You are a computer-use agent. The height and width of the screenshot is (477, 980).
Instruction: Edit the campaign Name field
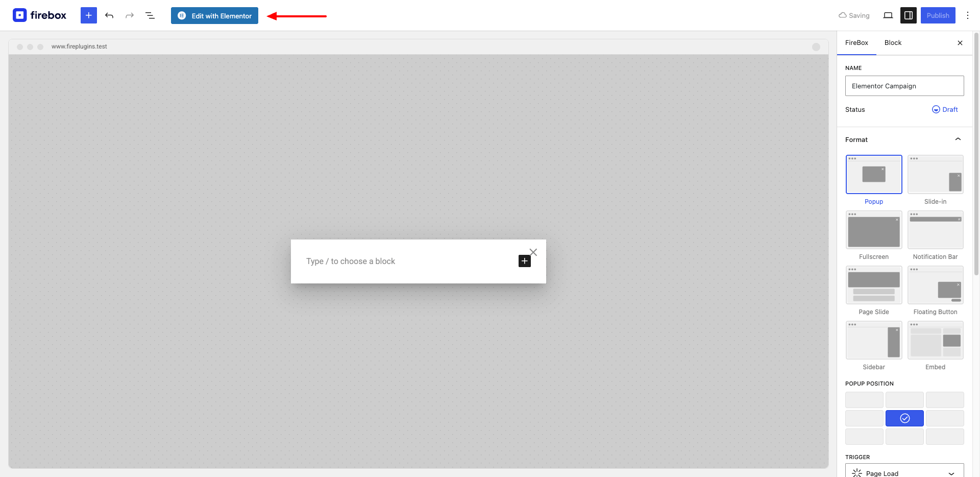[904, 86]
